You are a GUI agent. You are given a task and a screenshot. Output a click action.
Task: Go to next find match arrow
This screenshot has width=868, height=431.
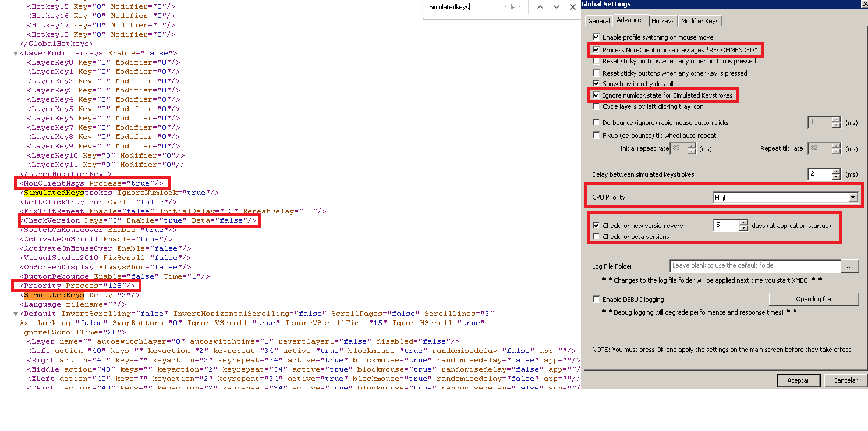tap(557, 7)
